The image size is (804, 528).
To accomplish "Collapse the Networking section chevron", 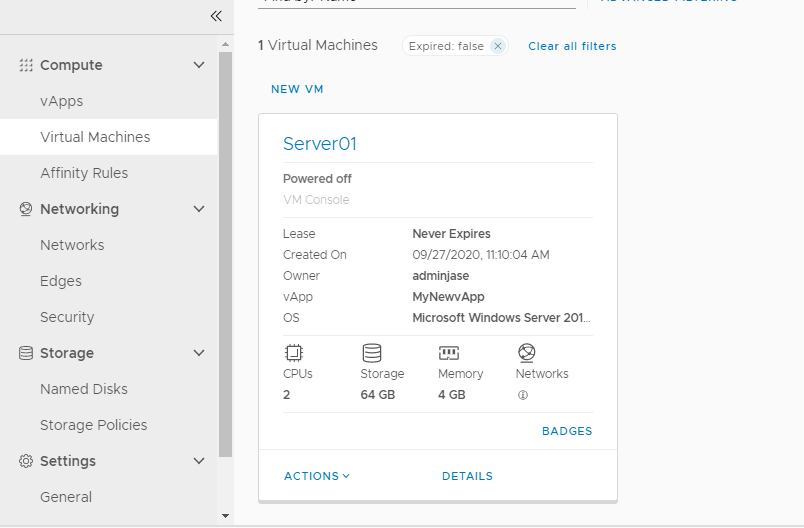I will [199, 209].
